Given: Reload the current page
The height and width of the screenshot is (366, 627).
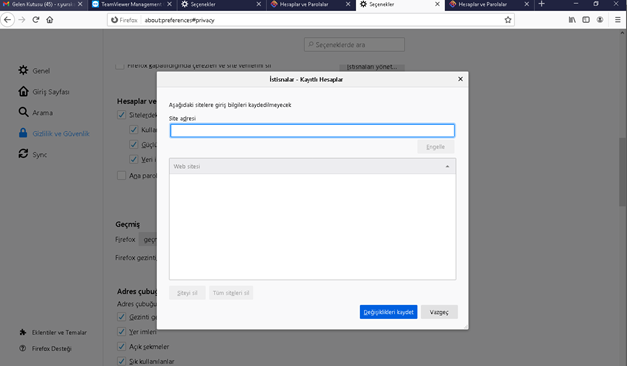Looking at the screenshot, I should pyautogui.click(x=36, y=20).
